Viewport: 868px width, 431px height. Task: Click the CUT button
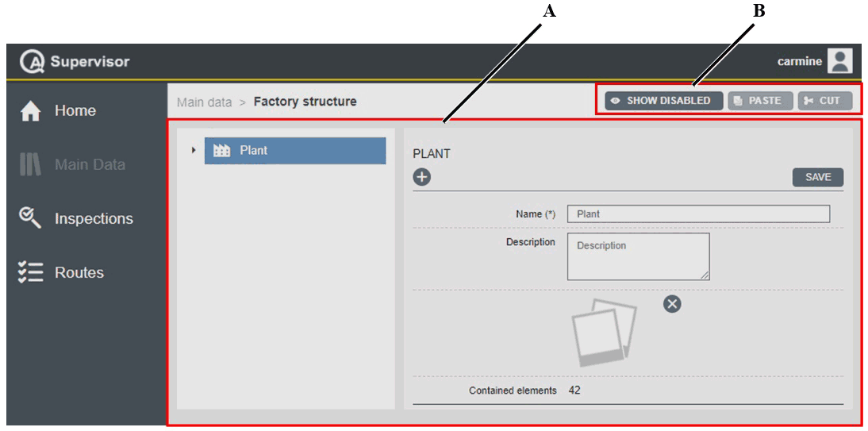[824, 101]
